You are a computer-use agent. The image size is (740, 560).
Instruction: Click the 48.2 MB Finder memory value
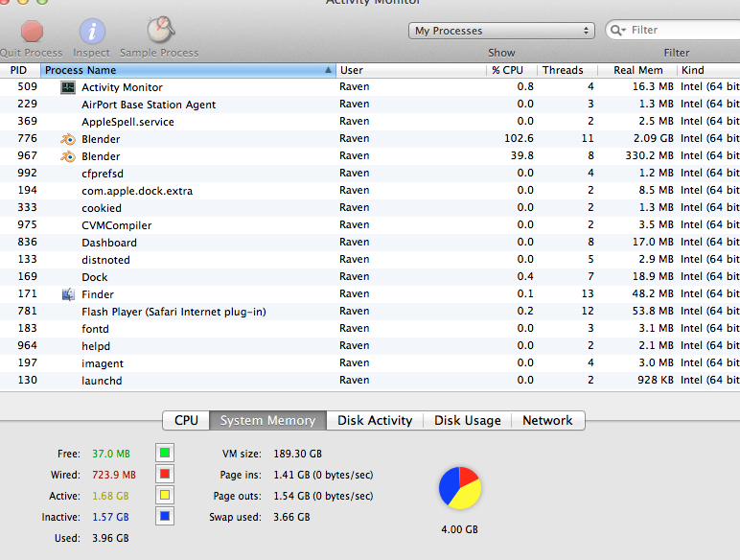tap(653, 293)
